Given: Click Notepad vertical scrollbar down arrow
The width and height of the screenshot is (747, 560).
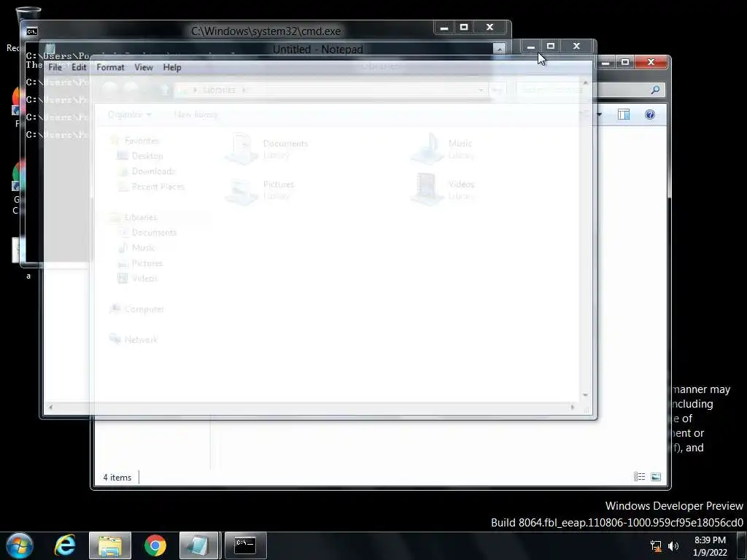Looking at the screenshot, I should (586, 395).
